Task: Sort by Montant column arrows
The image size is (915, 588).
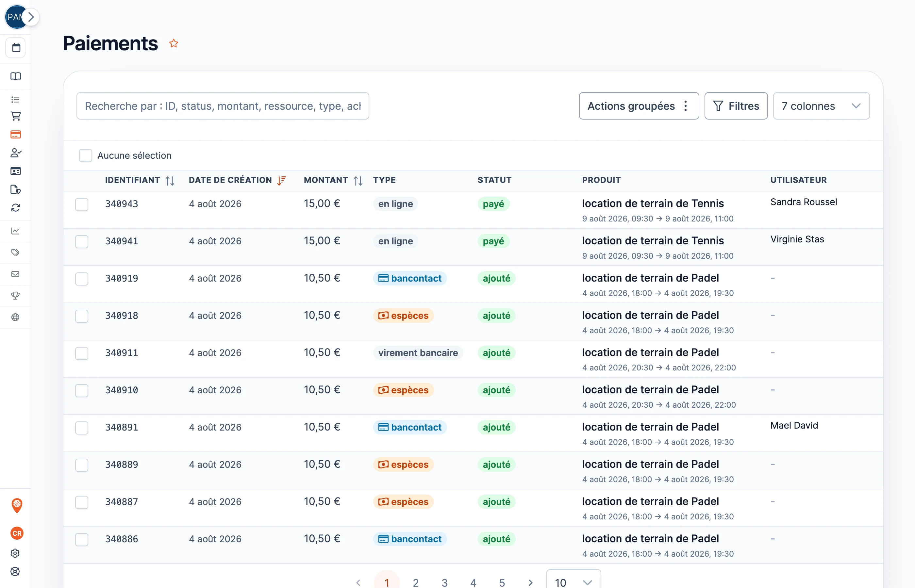Action: [x=358, y=181]
